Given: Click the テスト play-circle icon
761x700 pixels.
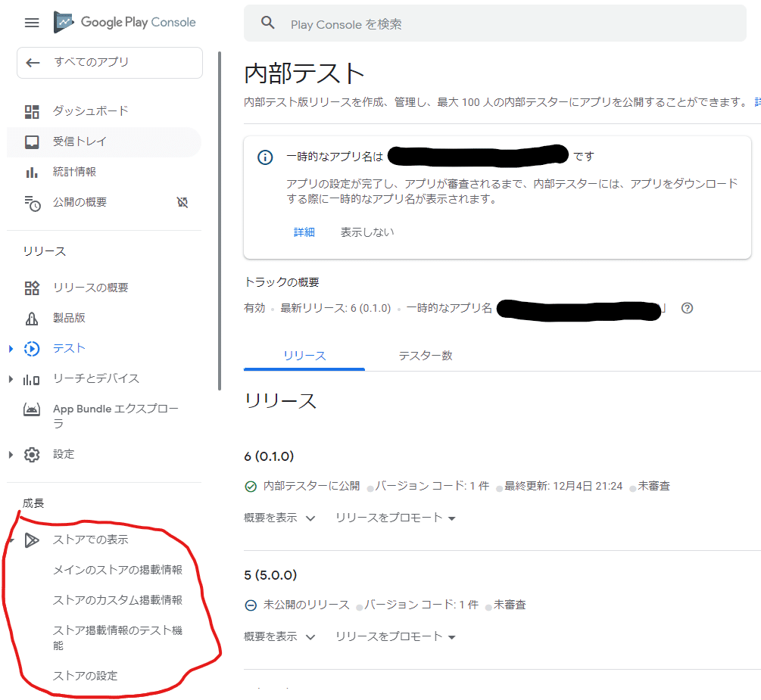Looking at the screenshot, I should 32,349.
